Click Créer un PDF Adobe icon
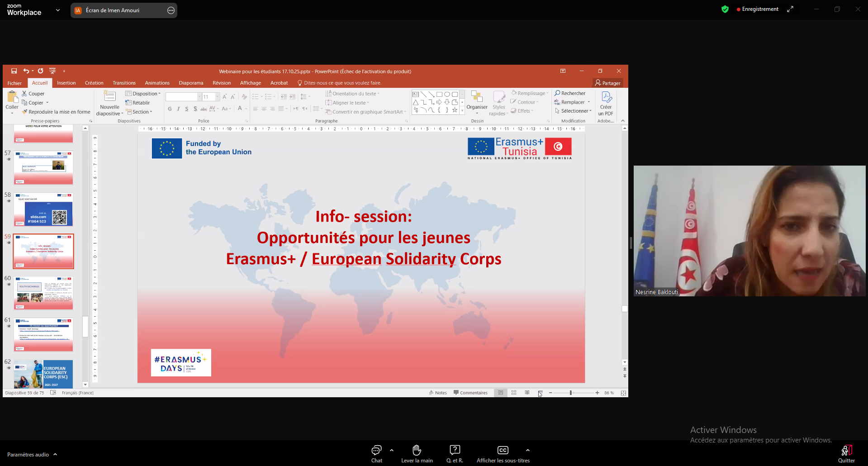Screen dimensions: 868x466 (606, 103)
